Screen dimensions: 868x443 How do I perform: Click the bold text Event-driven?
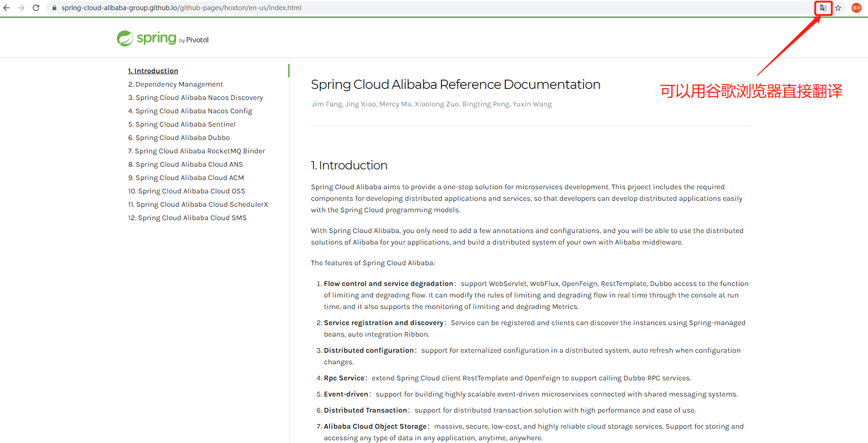[x=346, y=394]
